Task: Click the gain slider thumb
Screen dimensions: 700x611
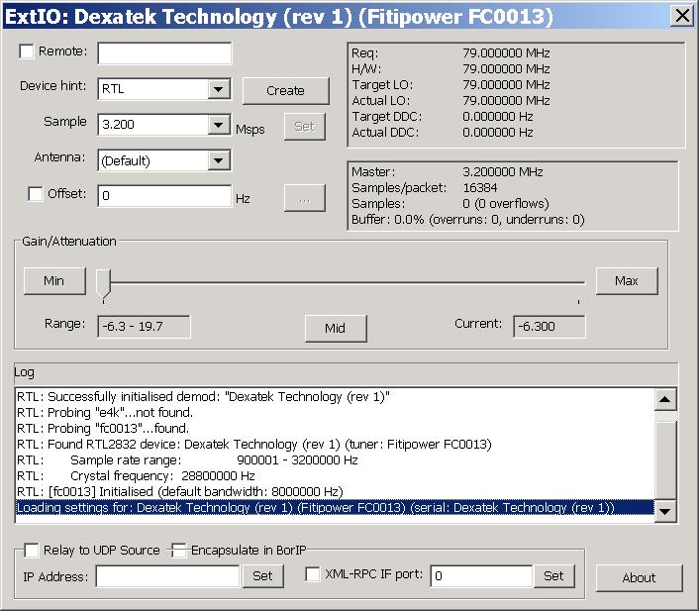Action: 104,284
